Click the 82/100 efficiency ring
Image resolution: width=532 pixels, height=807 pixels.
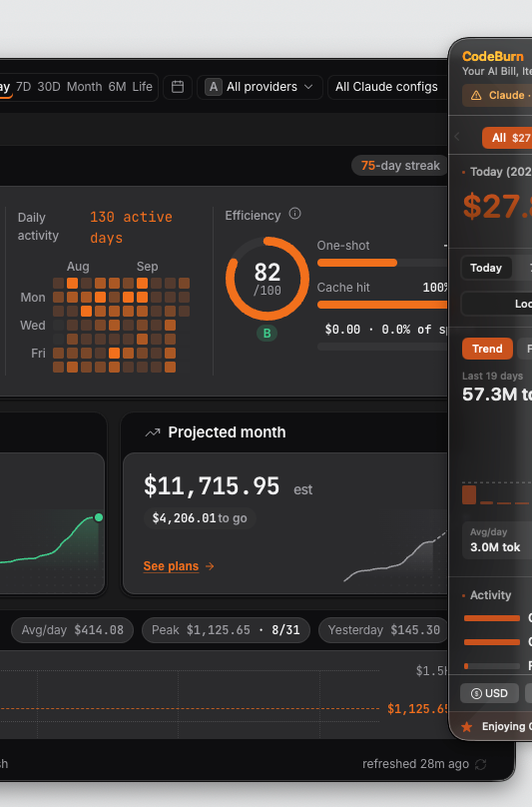coord(267,279)
